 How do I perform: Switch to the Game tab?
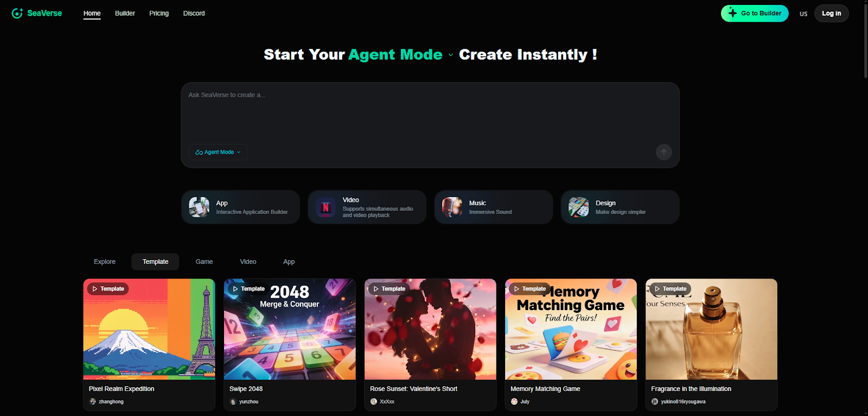pyautogui.click(x=204, y=262)
